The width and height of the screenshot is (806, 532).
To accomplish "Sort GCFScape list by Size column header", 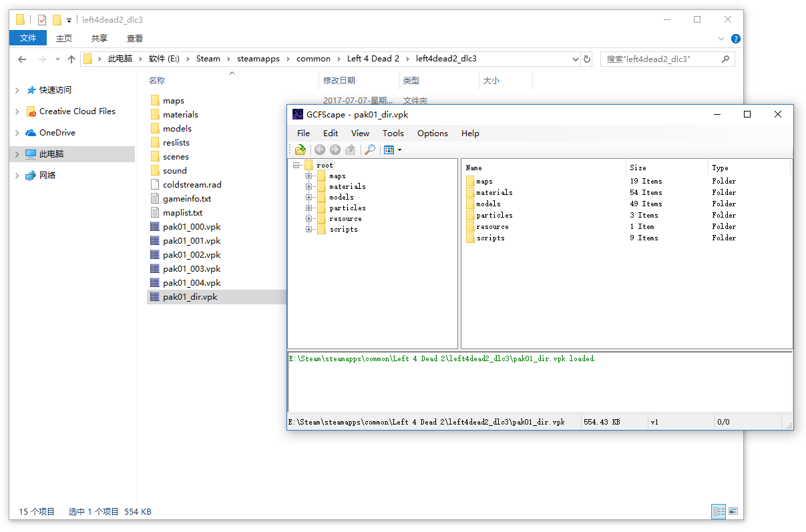I will [x=667, y=168].
